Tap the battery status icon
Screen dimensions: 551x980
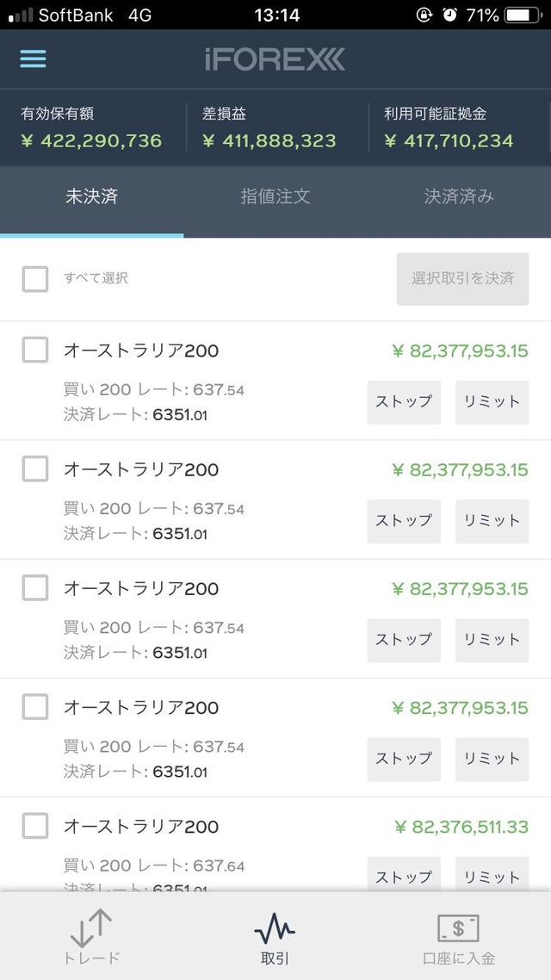click(x=523, y=15)
